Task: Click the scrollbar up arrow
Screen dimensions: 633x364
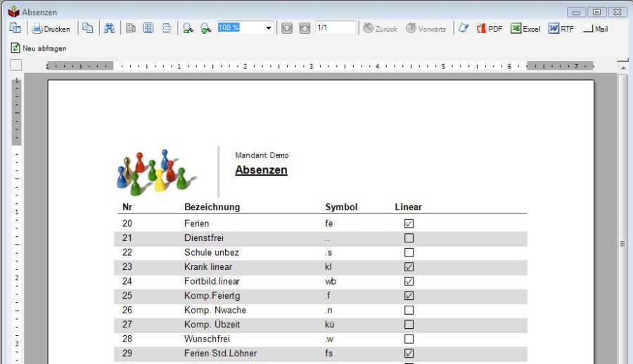Action: tap(623, 67)
